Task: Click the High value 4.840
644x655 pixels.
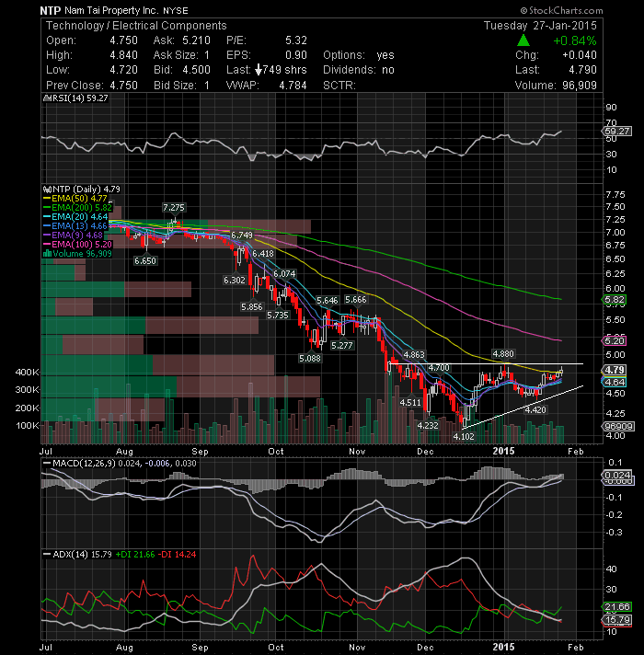Action: 123,55
